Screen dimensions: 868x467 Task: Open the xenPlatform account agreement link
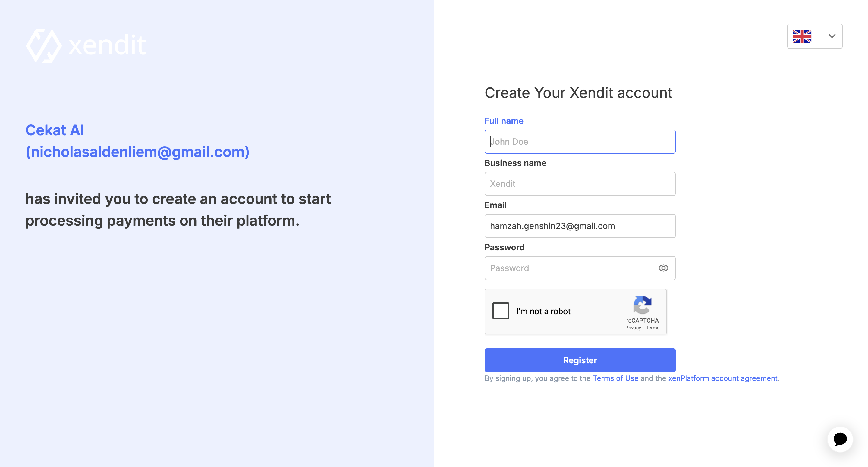[723, 378]
